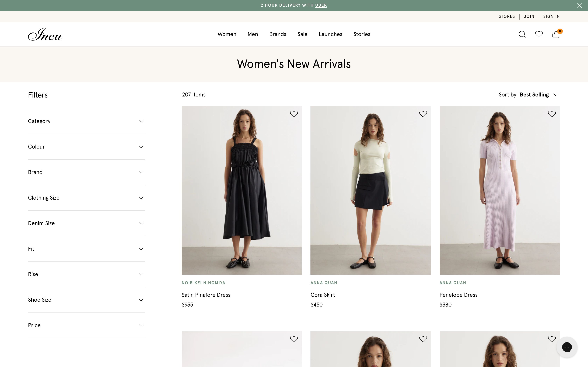Image resolution: width=588 pixels, height=367 pixels.
Task: Click the SIGN IN link
Action: click(x=551, y=16)
